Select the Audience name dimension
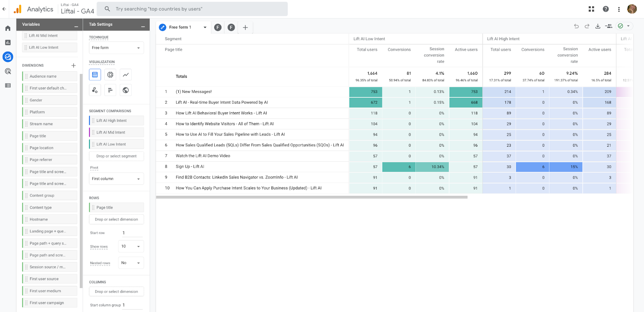Viewport: 644px width, 312px height. point(50,76)
